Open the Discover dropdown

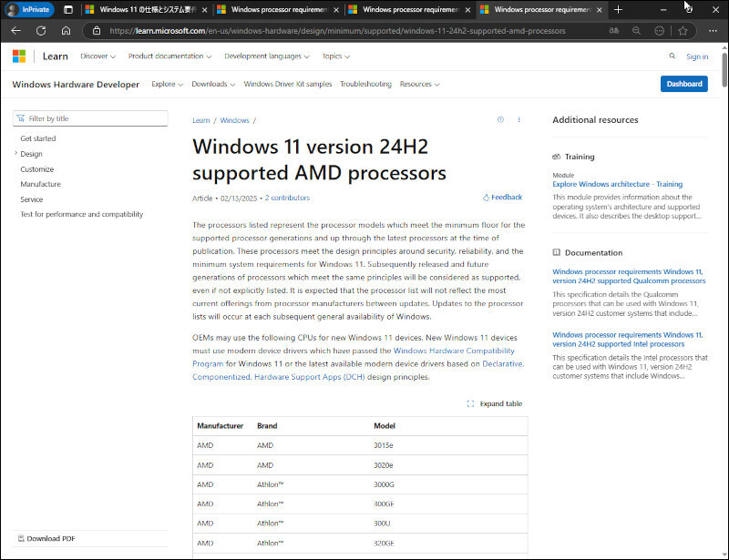[98, 56]
